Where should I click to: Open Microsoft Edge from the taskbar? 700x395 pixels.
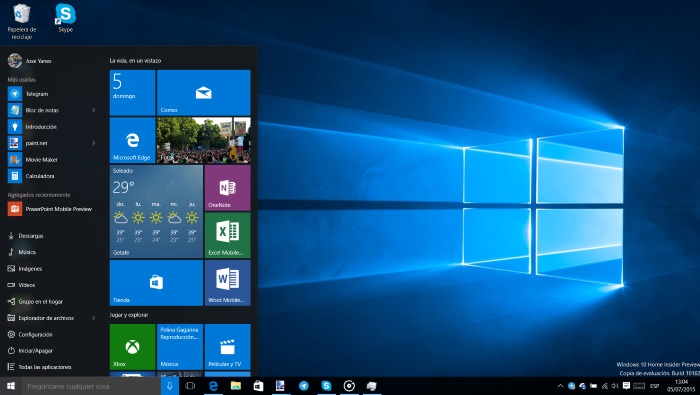pyautogui.click(x=213, y=386)
